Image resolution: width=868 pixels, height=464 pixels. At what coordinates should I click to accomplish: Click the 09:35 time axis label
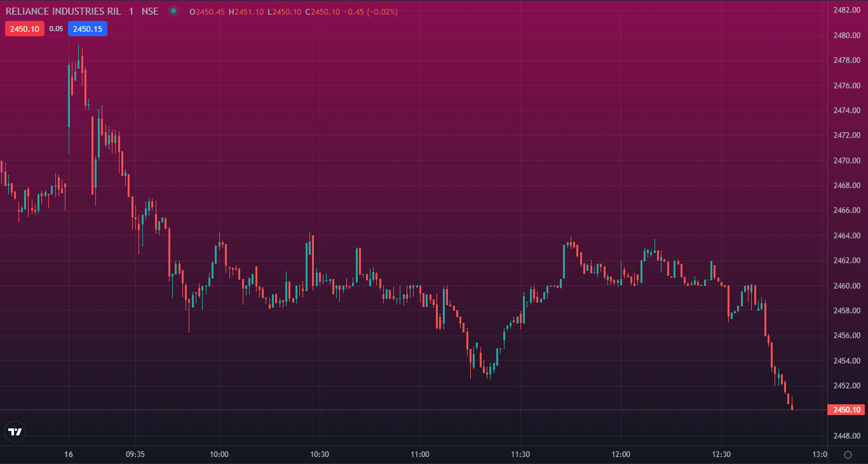point(135,454)
